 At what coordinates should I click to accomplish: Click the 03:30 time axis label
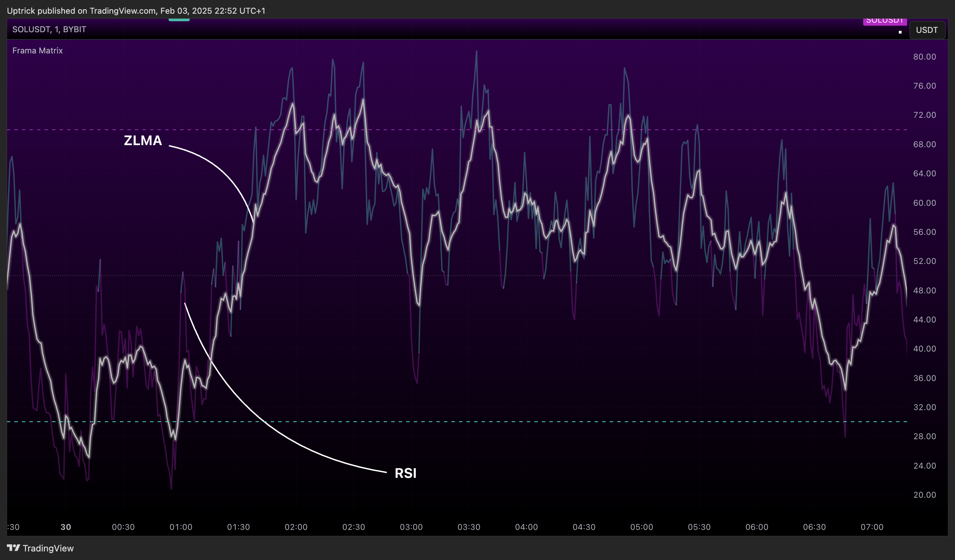(469, 527)
